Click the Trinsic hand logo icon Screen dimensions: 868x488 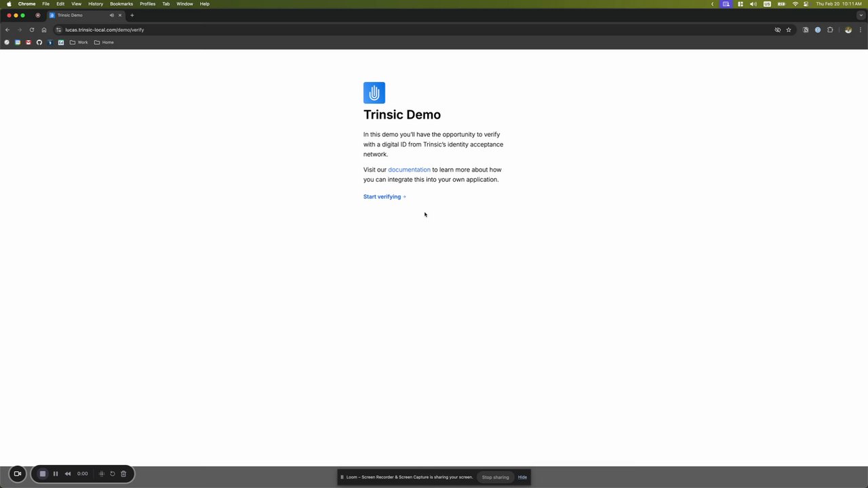tap(374, 93)
